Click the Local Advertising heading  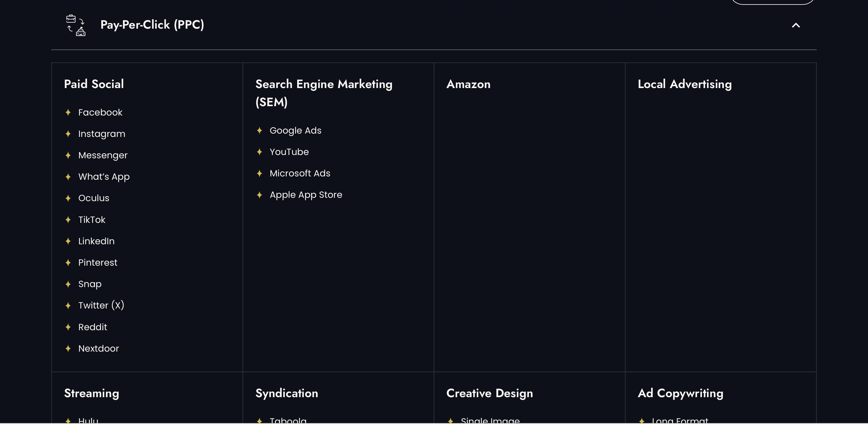pos(684,84)
